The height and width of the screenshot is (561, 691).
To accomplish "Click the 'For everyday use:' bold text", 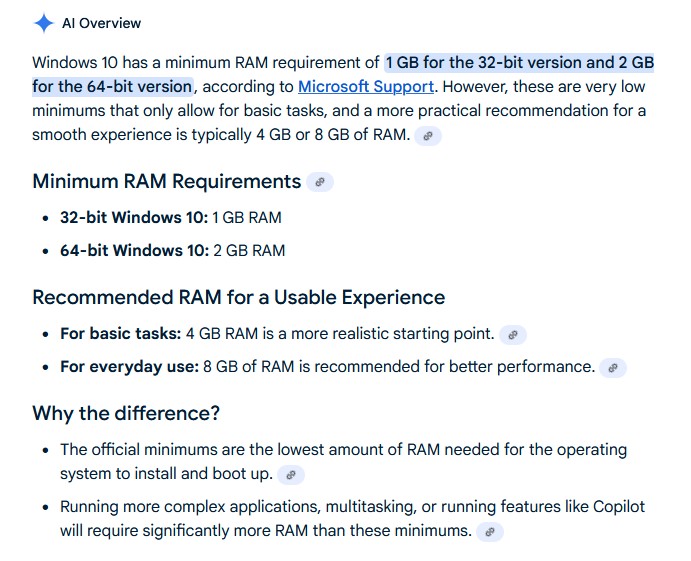I will coord(129,366).
